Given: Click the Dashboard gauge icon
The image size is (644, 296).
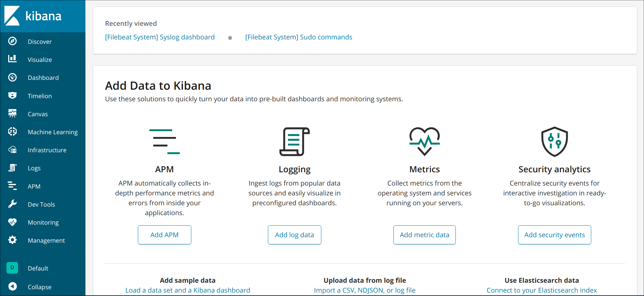Looking at the screenshot, I should click(x=12, y=77).
